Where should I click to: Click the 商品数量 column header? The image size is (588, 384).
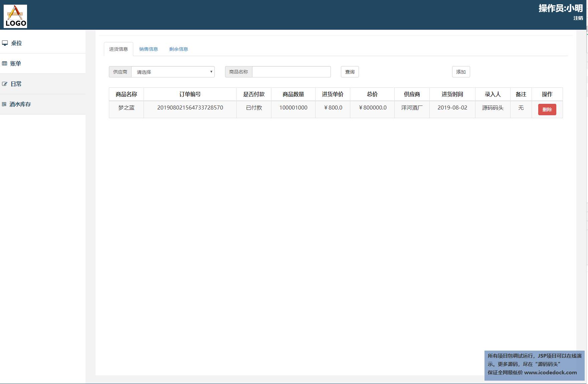click(x=293, y=94)
